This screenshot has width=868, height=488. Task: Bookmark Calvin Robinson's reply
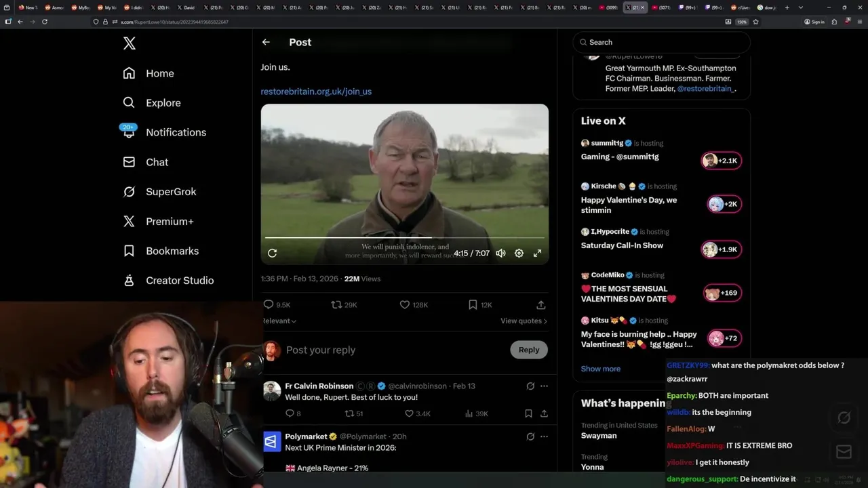pos(528,413)
